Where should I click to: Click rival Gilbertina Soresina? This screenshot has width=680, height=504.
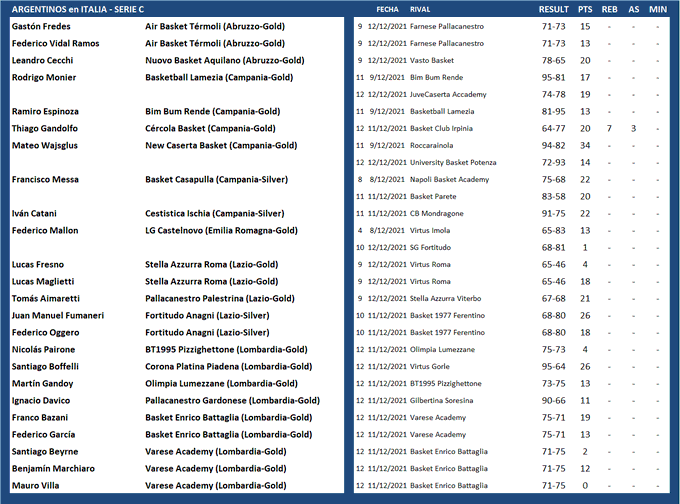click(441, 400)
